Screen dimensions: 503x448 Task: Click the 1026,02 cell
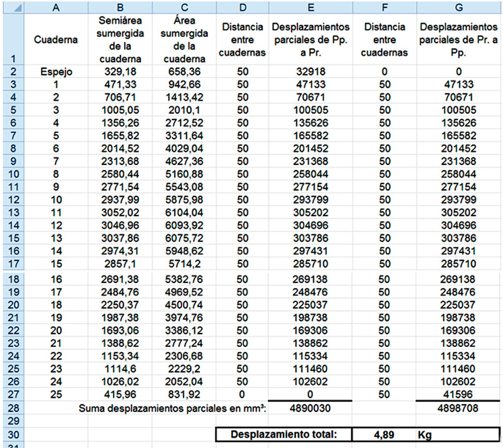120,382
